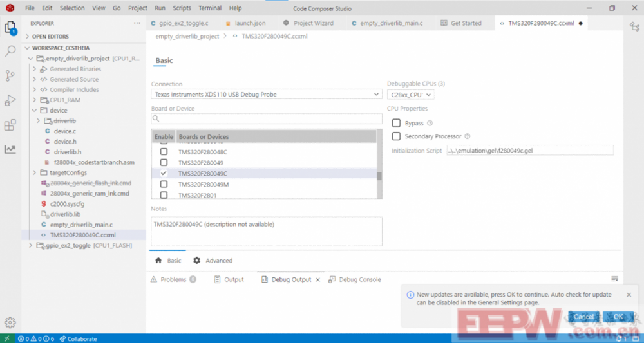Image resolution: width=644 pixels, height=343 pixels.
Task: Open the Manage settings gear icon
Action: coord(10,322)
